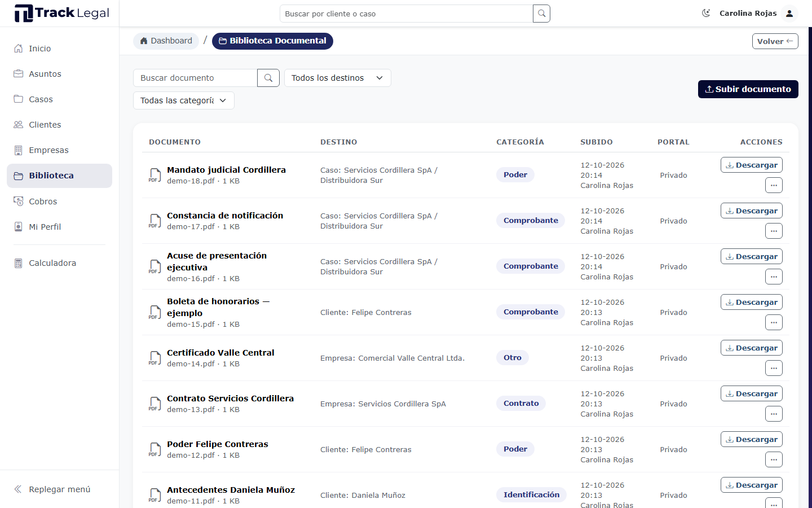Focus the Buscar por cliente o caso field
This screenshot has height=508, width=812.
click(x=406, y=14)
